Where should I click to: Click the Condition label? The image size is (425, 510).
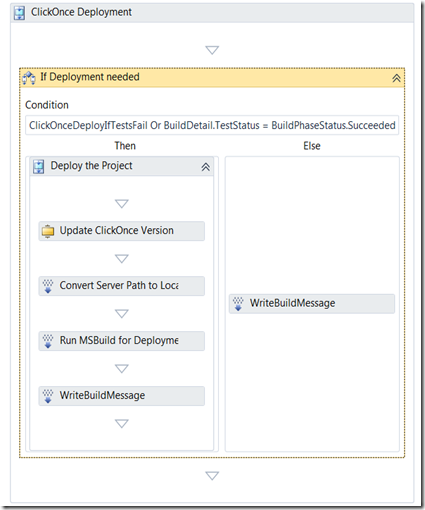47,105
